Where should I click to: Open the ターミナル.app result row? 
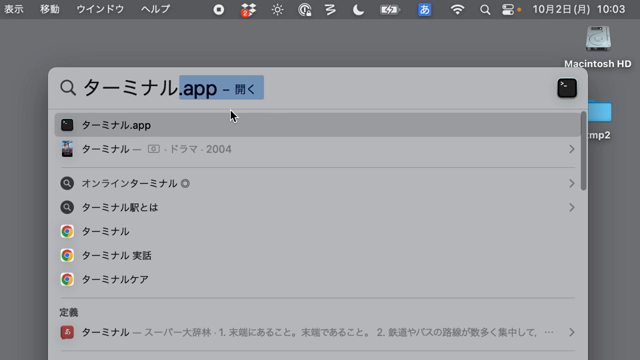point(317,125)
